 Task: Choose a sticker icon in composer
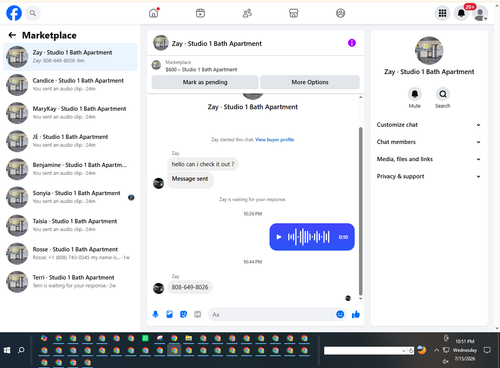tap(183, 314)
